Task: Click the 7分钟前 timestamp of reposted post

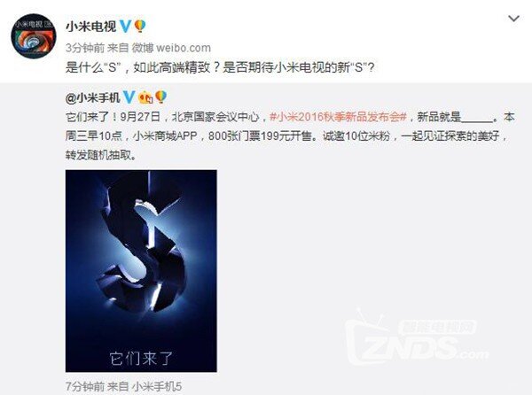Action: [85, 386]
